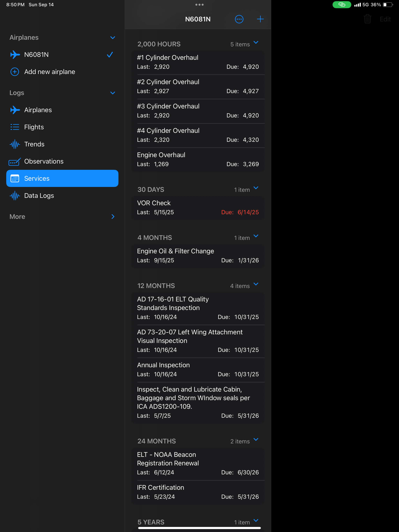Image resolution: width=399 pixels, height=532 pixels.
Task: Open AD 17-16-01 ELT Quality Standards Inspection
Action: pyautogui.click(x=198, y=308)
